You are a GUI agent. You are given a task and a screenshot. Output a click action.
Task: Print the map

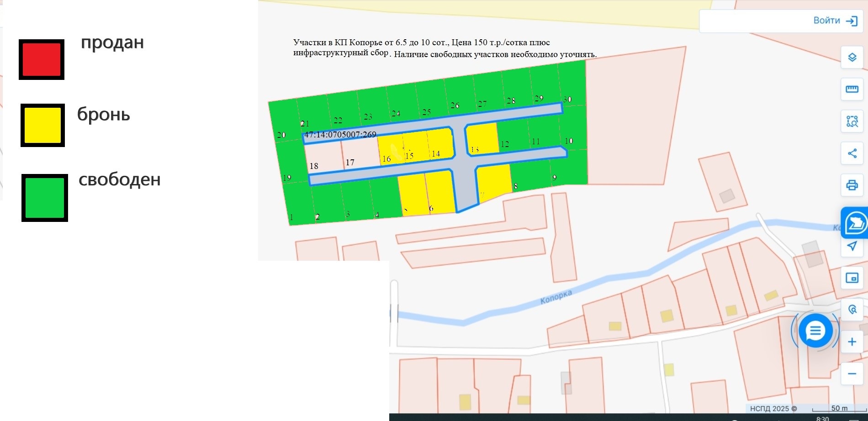pyautogui.click(x=852, y=185)
